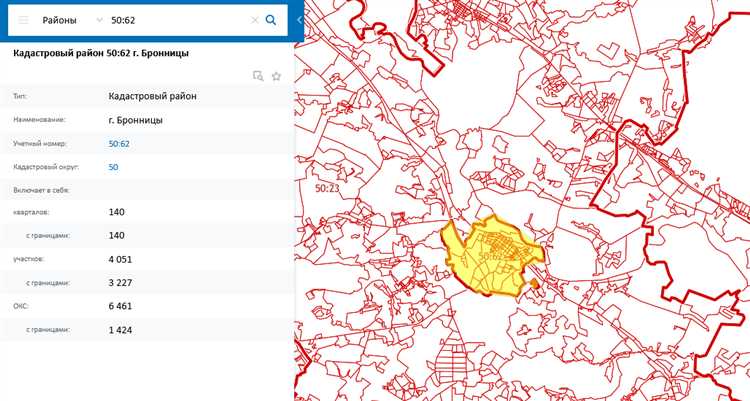750x401 pixels.
Task: Click the find-on-map icon beside star
Action: coord(258,75)
